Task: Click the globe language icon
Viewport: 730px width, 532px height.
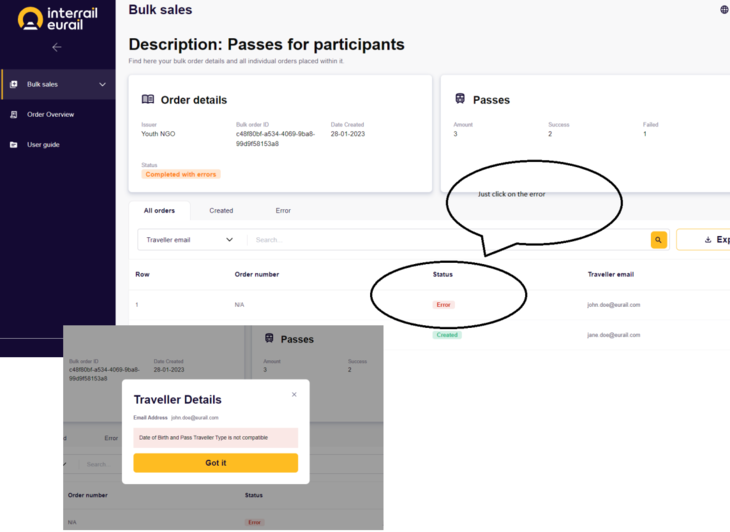Action: click(x=724, y=10)
